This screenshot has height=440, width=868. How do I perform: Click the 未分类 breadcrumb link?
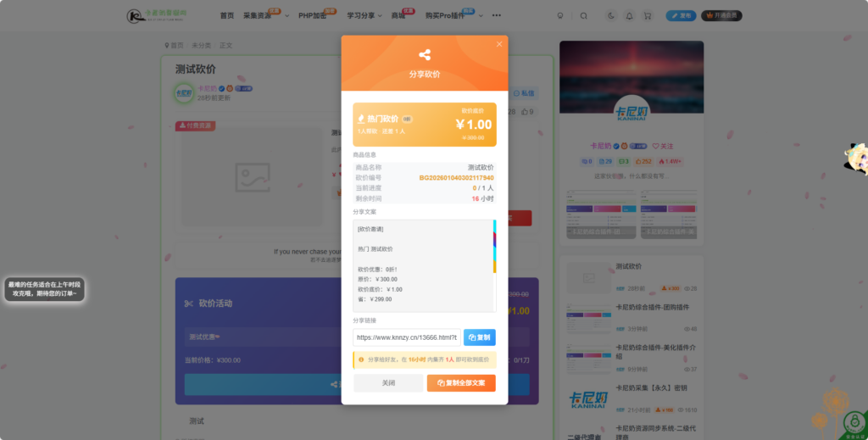tap(202, 46)
